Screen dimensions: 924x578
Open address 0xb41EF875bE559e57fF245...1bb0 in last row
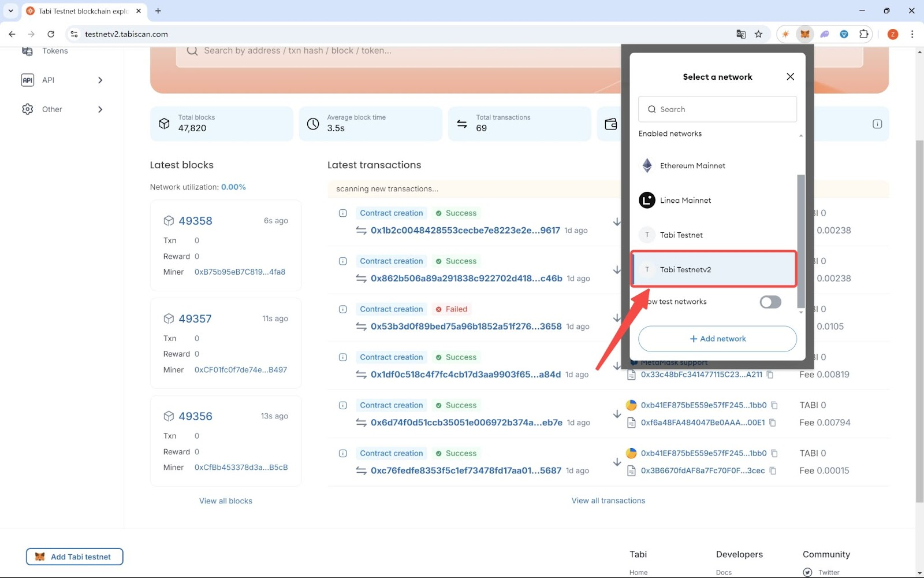(703, 453)
